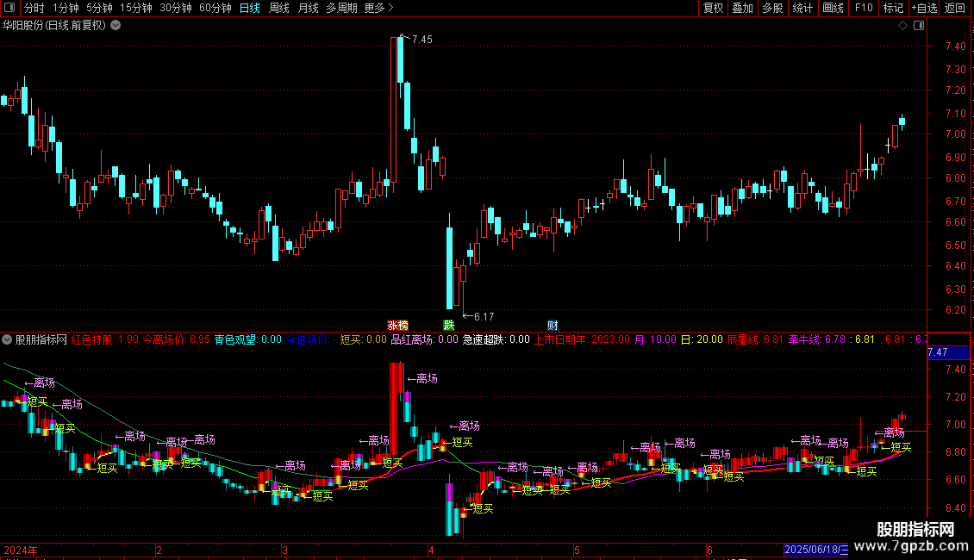Viewport: 974px width, 560px height.
Task: Expand the 更多 periods menu
Action: (378, 8)
